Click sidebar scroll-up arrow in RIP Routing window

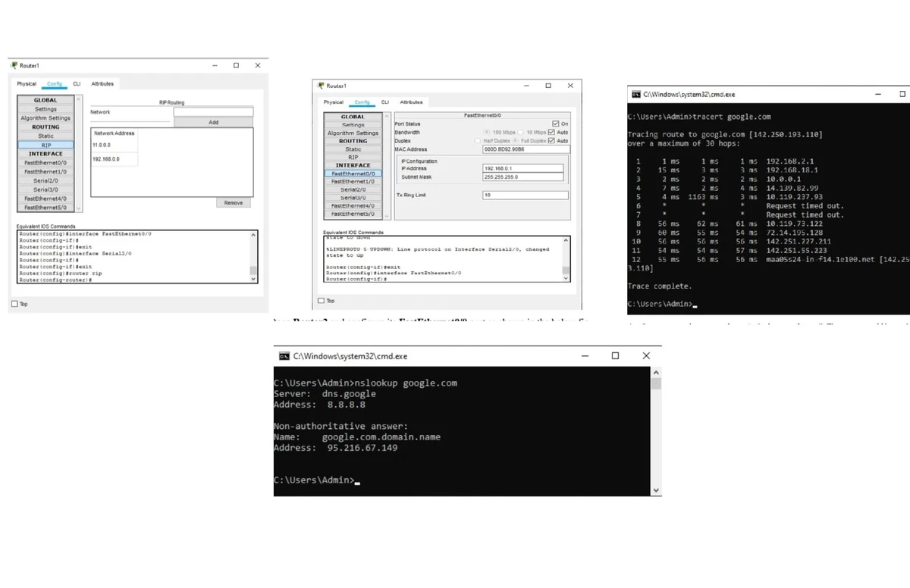77,99
